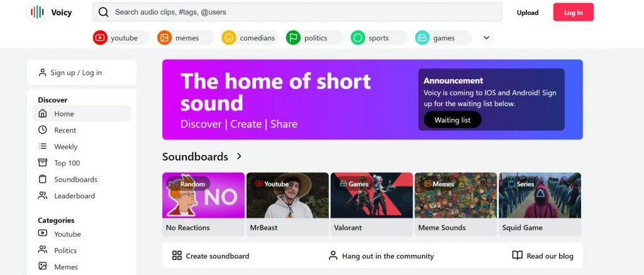Click the search magnifier icon
The height and width of the screenshot is (275, 644).
pos(104,13)
